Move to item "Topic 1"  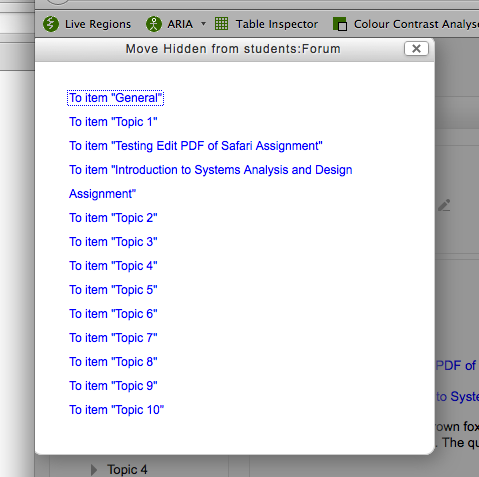pyautogui.click(x=113, y=122)
